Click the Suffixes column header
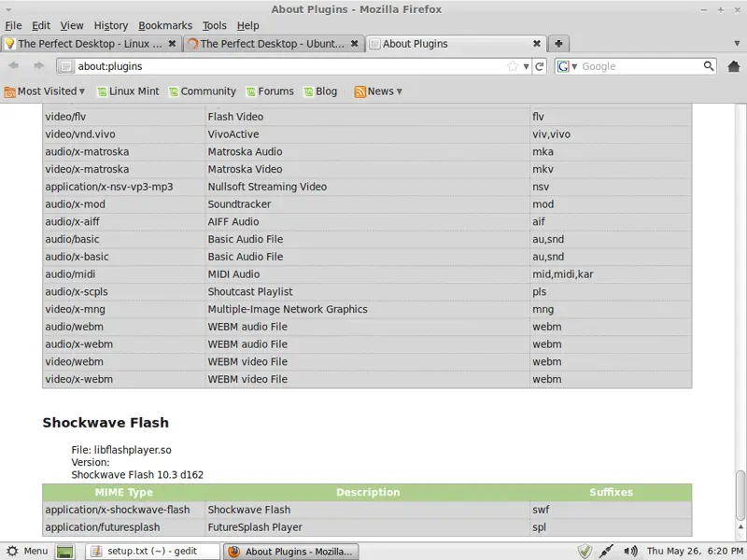Screen dimensions: 747x560 pyautogui.click(x=611, y=493)
